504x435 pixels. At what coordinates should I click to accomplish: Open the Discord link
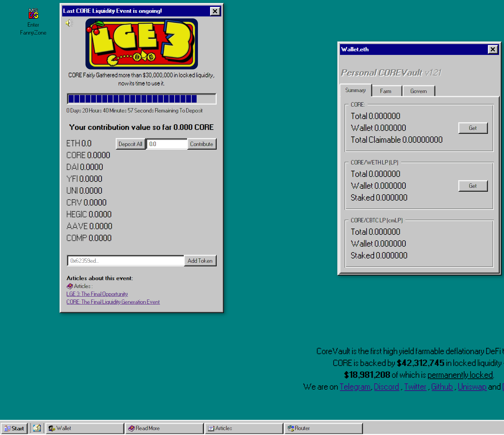pos(386,387)
